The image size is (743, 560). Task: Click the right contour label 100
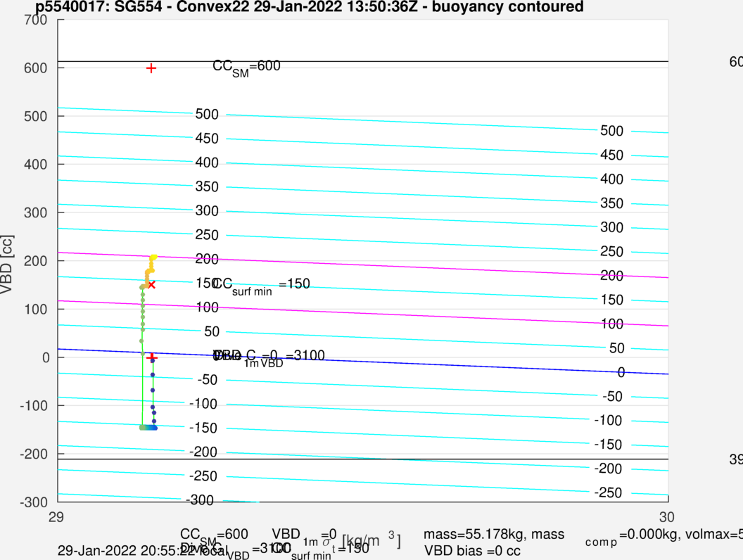(x=611, y=324)
